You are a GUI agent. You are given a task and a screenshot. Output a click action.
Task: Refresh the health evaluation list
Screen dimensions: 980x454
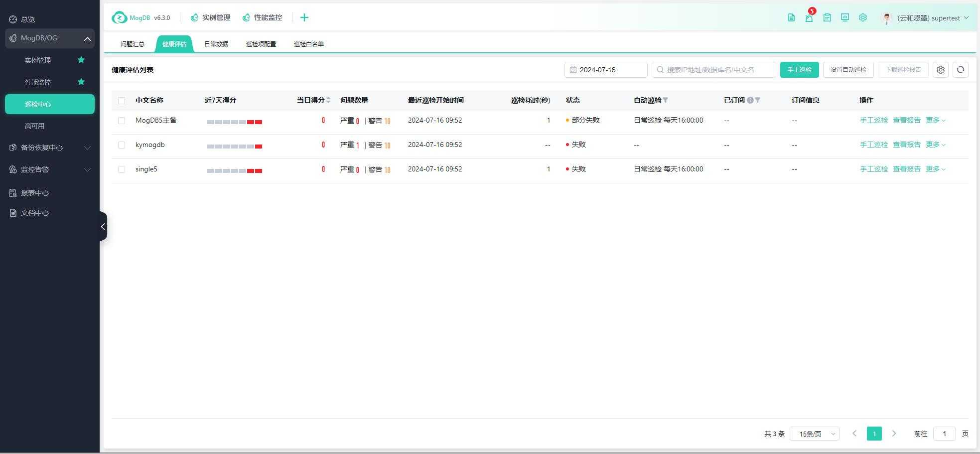(x=961, y=70)
